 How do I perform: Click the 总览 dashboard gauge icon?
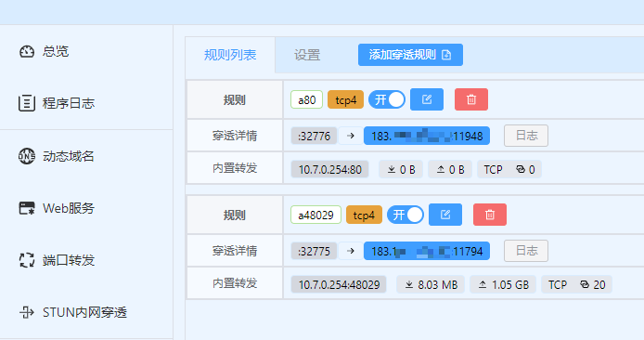[x=27, y=51]
